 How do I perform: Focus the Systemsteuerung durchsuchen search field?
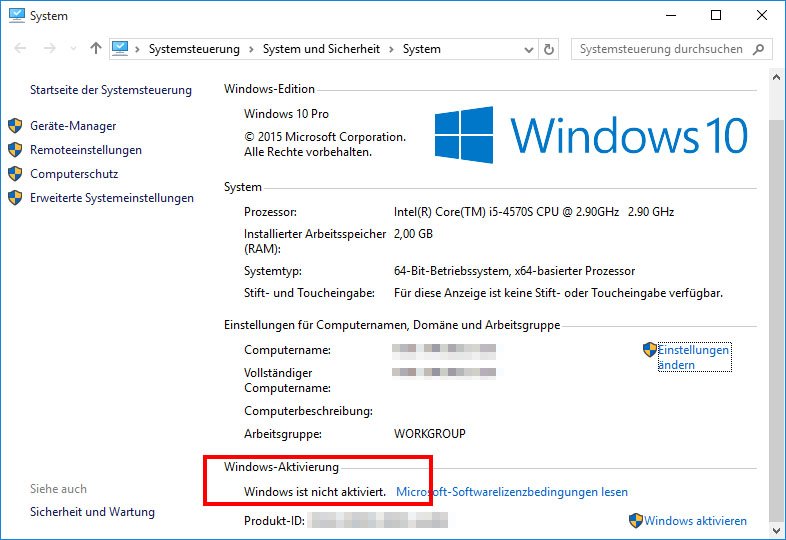click(660, 49)
